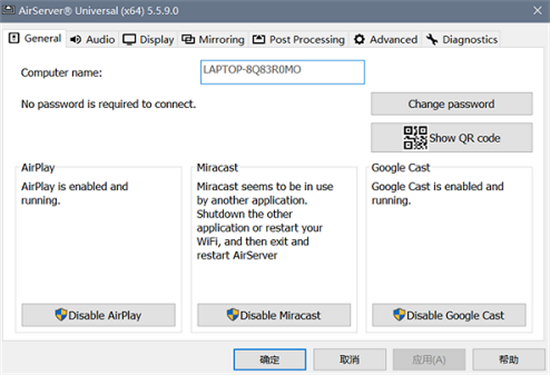Click the AirServer title bar app icon
This screenshot has width=550, height=375.
[x=8, y=10]
